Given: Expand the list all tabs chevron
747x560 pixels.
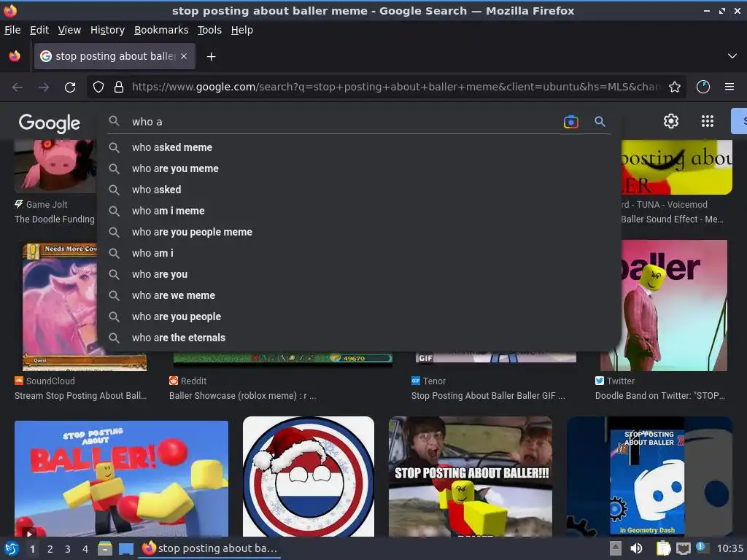Looking at the screenshot, I should click(732, 56).
